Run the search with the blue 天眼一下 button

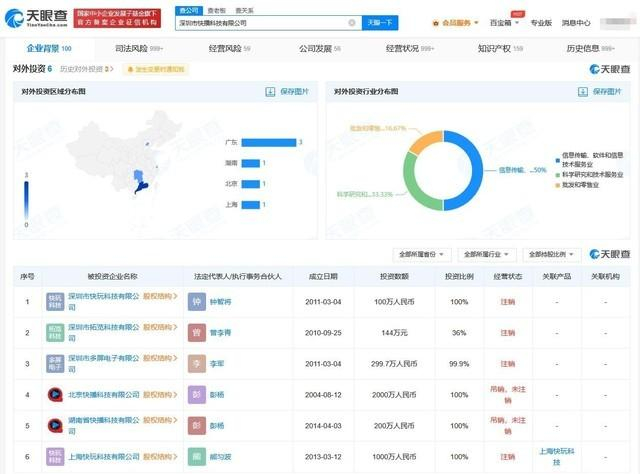380,23
